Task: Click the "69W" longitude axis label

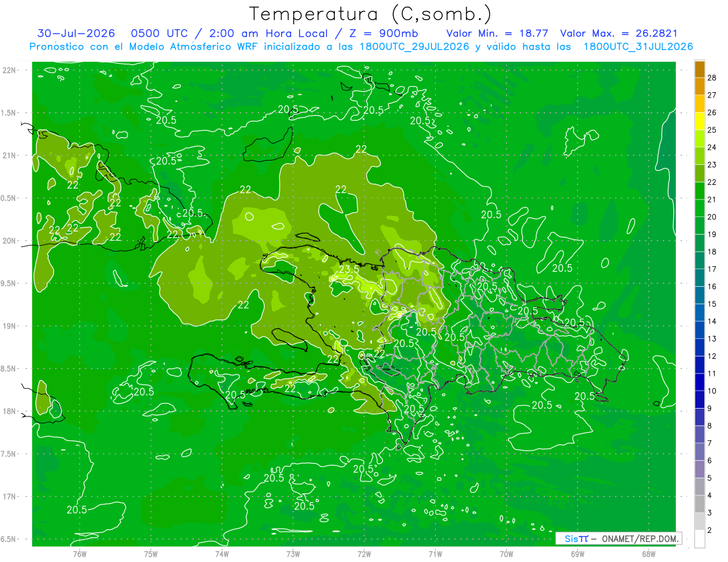Action: pyautogui.click(x=577, y=553)
